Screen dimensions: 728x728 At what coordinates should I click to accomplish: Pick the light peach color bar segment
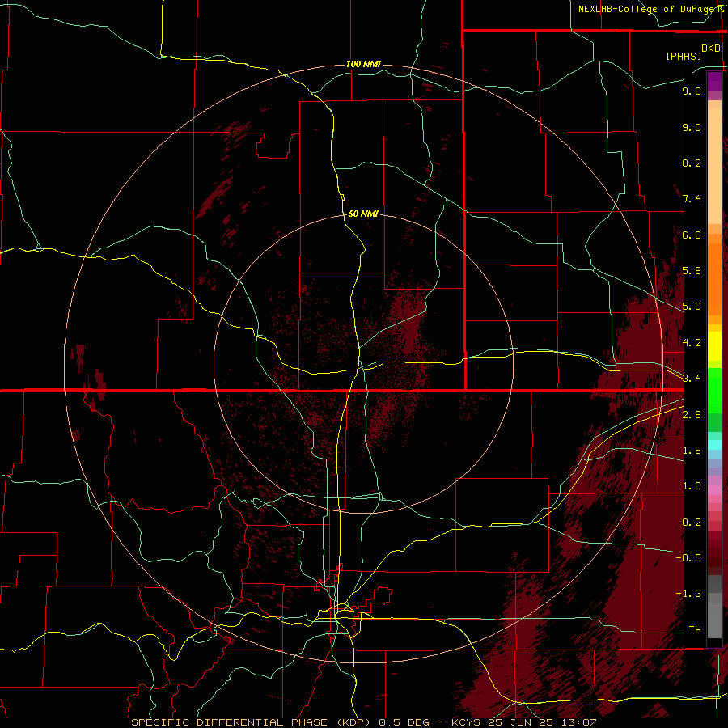[714, 166]
